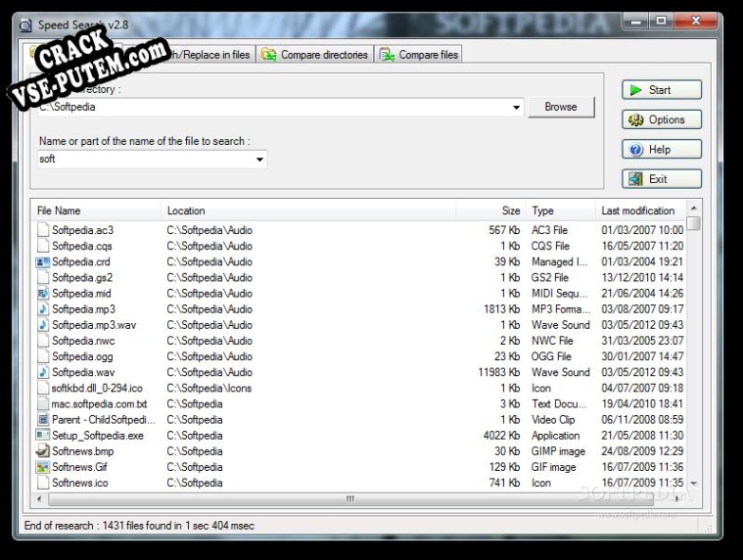Viewport: 743px width, 560px height.
Task: Click Exit to quit Speed Search
Action: 662,179
